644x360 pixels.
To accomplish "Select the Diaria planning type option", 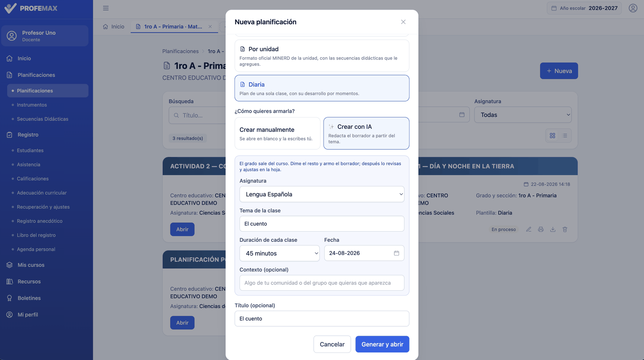I will click(322, 88).
